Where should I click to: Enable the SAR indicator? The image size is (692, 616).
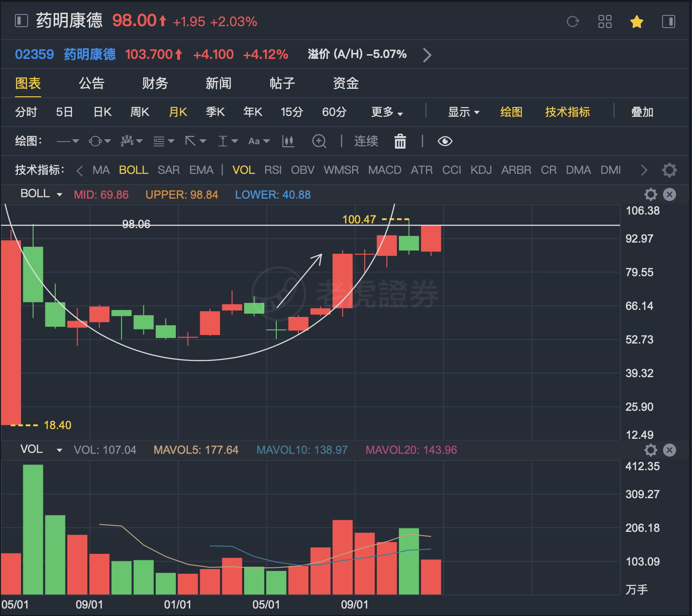coord(169,170)
